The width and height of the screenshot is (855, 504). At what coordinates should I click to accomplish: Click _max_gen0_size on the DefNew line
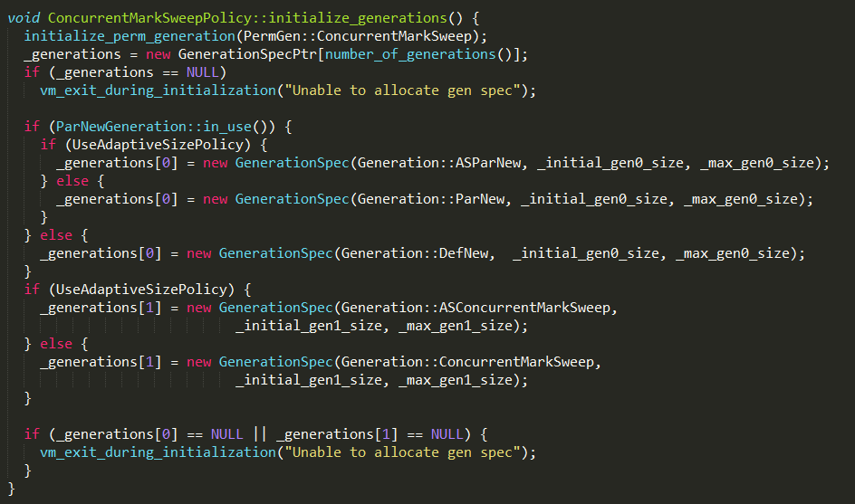click(734, 253)
